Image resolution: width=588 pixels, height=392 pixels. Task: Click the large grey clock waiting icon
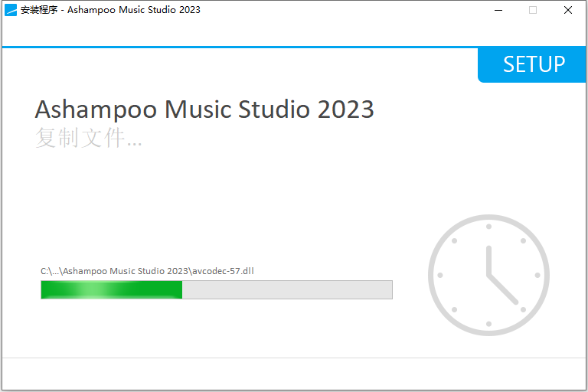488,275
